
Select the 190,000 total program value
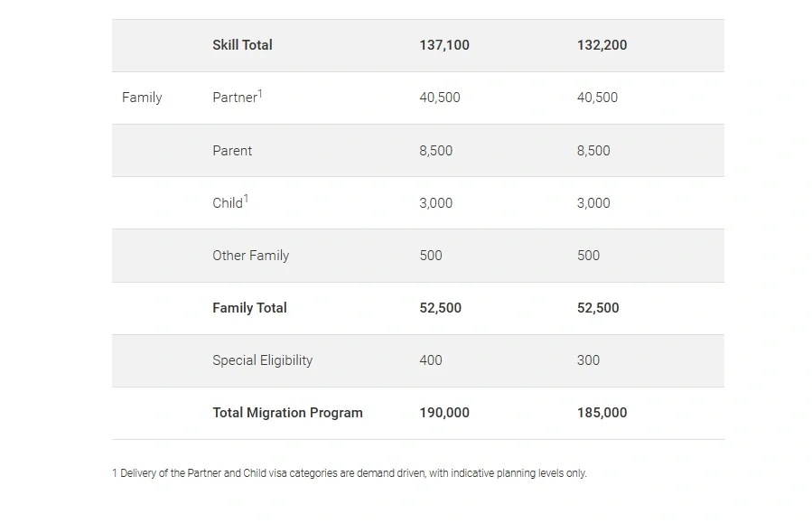click(x=444, y=413)
